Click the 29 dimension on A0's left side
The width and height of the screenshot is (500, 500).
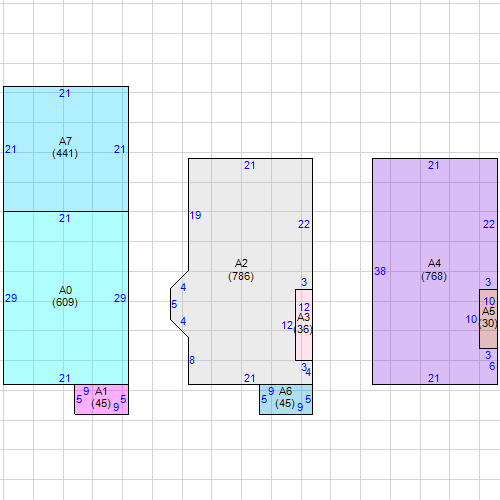pos(11,298)
